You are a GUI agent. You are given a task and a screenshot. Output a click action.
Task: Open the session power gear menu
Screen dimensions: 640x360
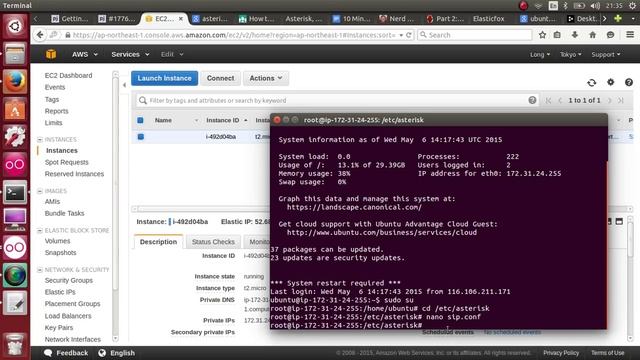click(x=633, y=5)
